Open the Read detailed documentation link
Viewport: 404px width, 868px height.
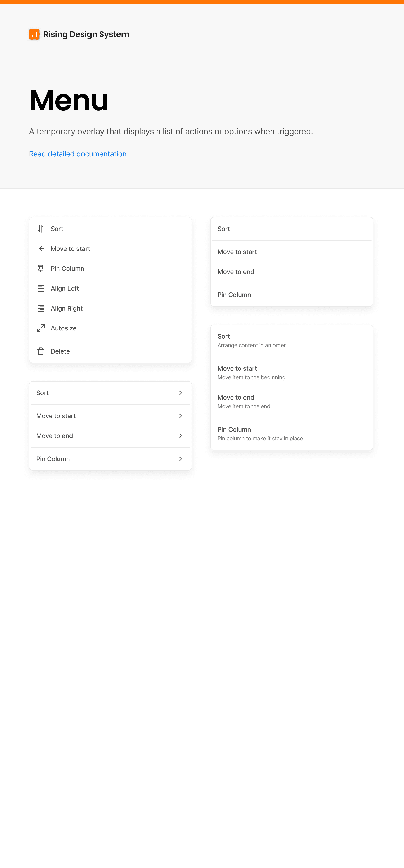tap(78, 154)
